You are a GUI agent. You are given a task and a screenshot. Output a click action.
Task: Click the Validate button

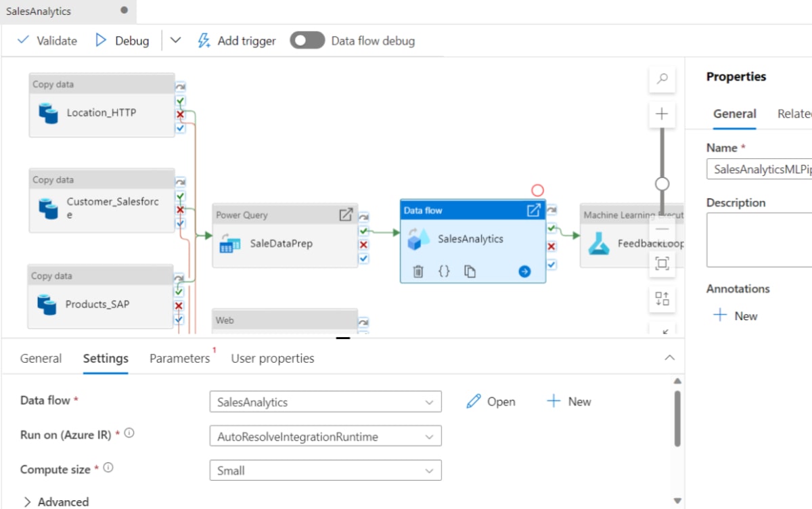point(47,41)
